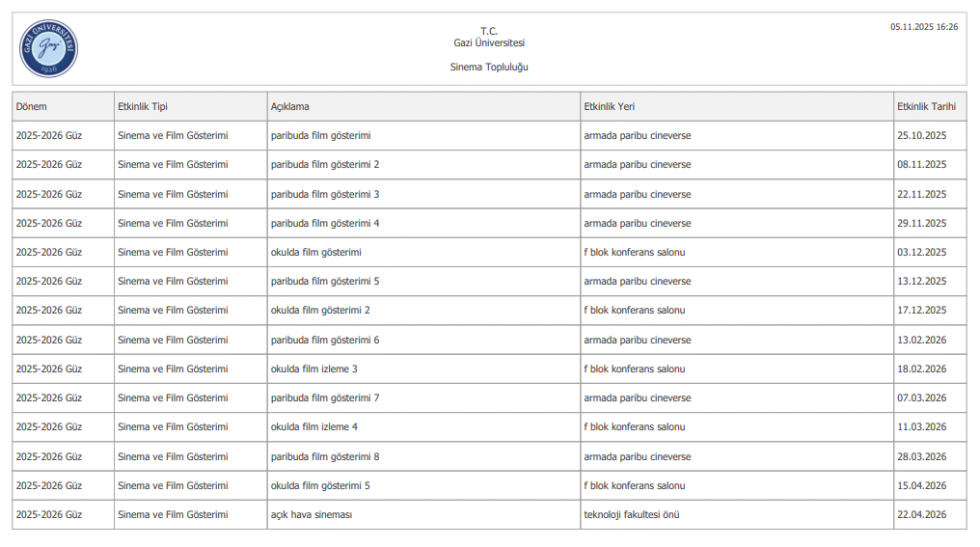
Task: Select the Etkinlik Yeri column header
Action: 609,106
